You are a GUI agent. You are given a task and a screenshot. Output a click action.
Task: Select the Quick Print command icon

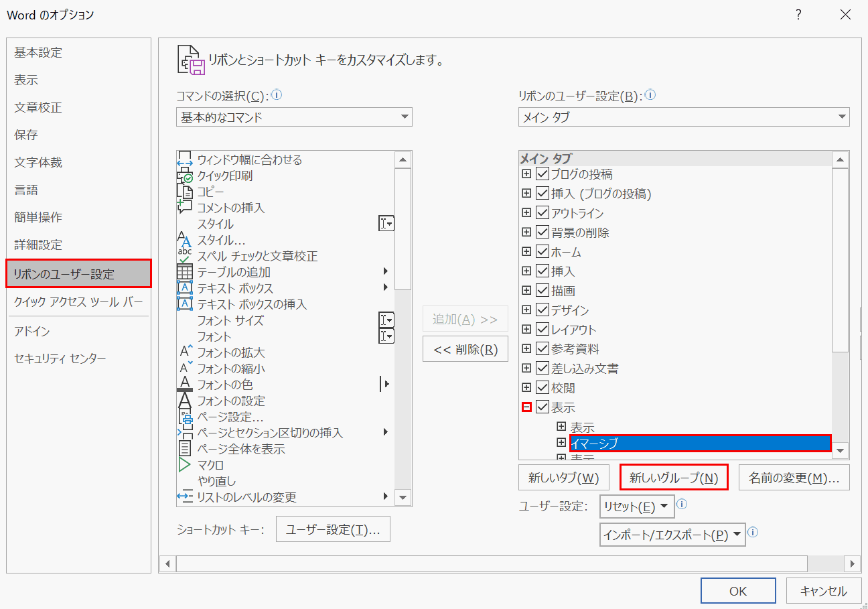point(184,176)
